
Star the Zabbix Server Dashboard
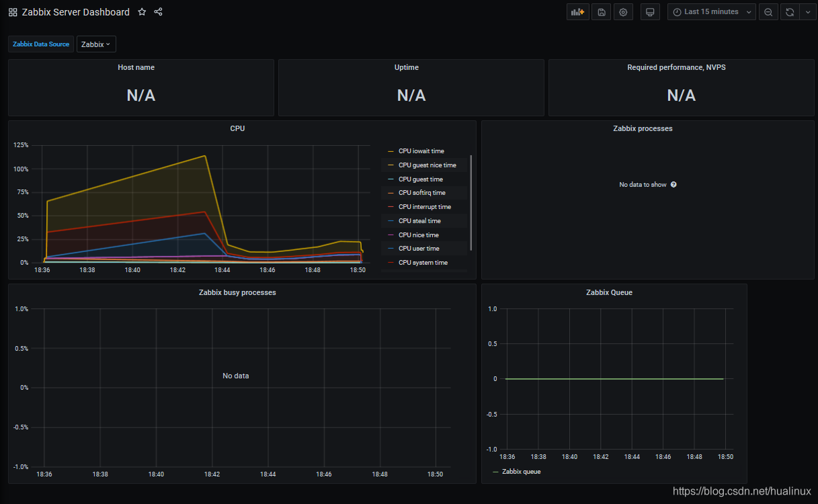click(142, 12)
